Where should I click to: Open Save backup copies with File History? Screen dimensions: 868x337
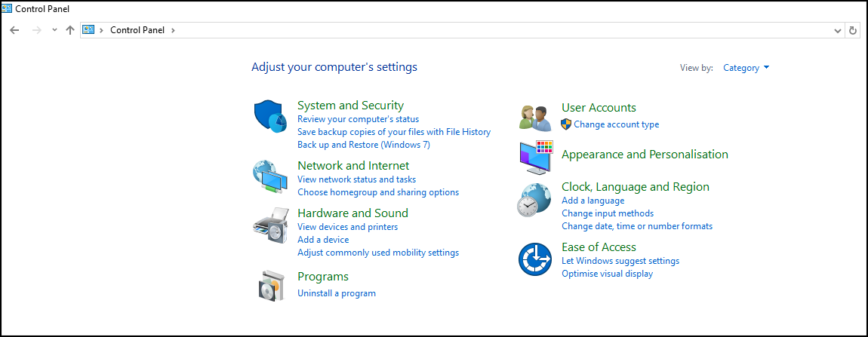[x=394, y=132]
